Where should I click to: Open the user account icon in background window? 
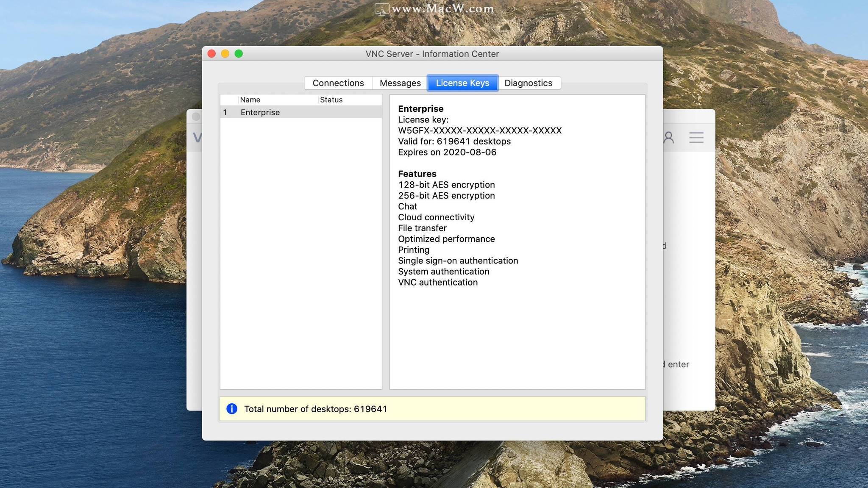669,138
